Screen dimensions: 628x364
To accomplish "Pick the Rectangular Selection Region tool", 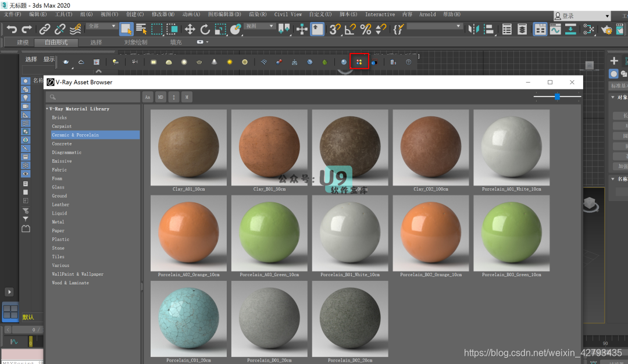I will [156, 29].
